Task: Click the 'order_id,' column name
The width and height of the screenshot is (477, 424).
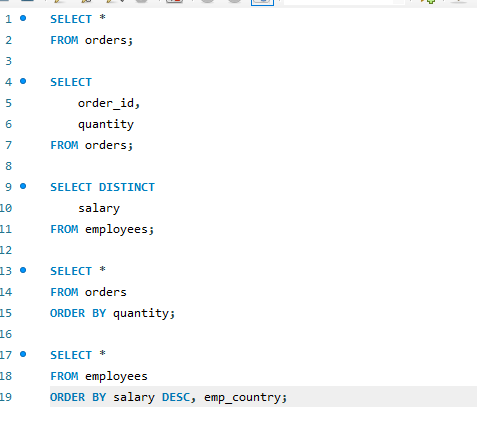Action: pyautogui.click(x=109, y=103)
